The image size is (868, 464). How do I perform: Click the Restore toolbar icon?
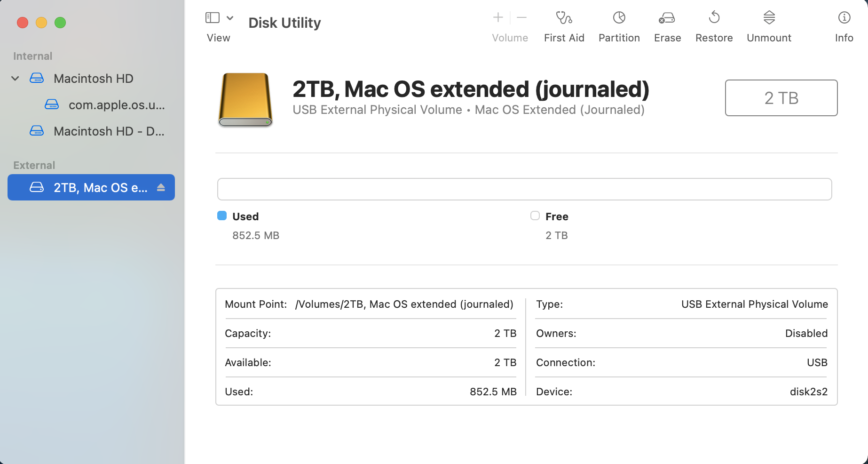pos(714,18)
